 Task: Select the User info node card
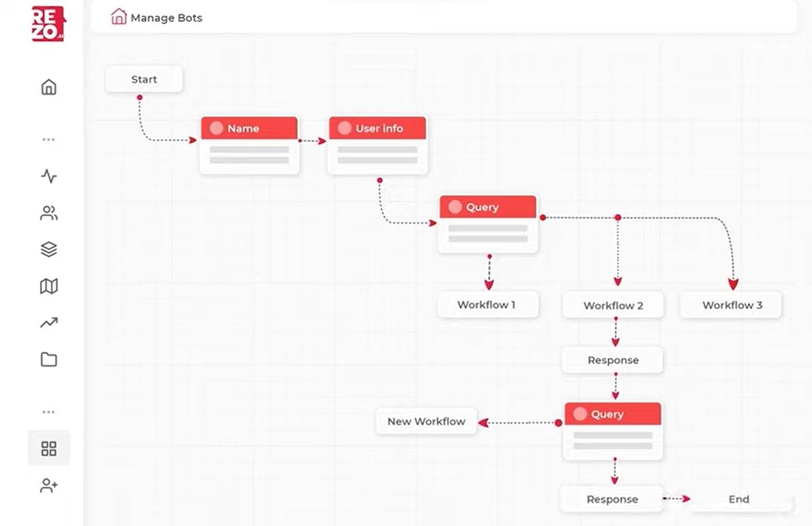(x=378, y=145)
